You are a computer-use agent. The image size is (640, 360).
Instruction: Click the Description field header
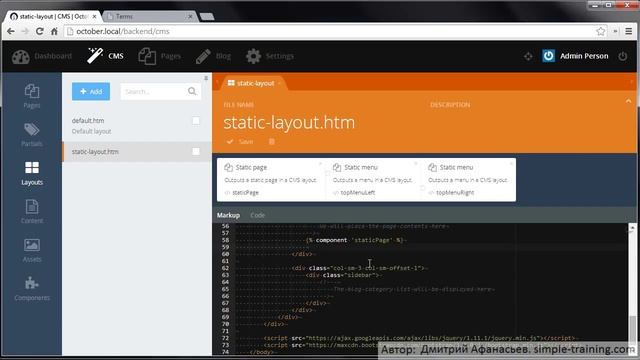tap(450, 105)
